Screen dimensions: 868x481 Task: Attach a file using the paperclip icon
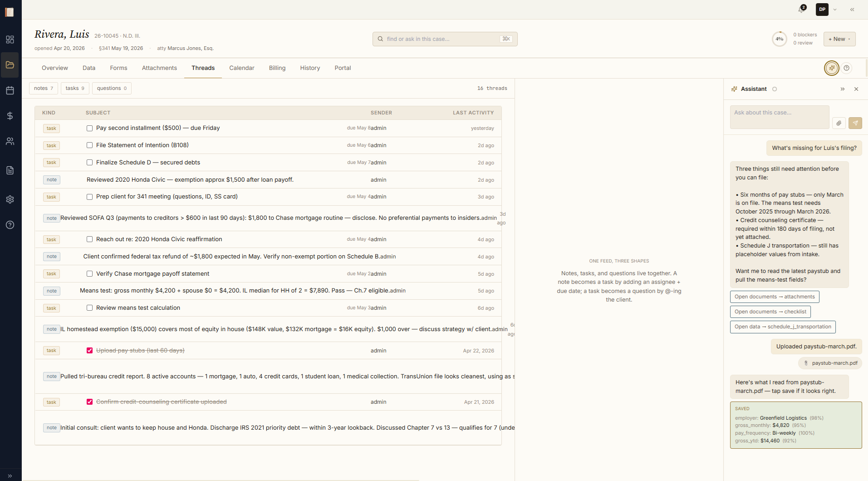click(838, 123)
